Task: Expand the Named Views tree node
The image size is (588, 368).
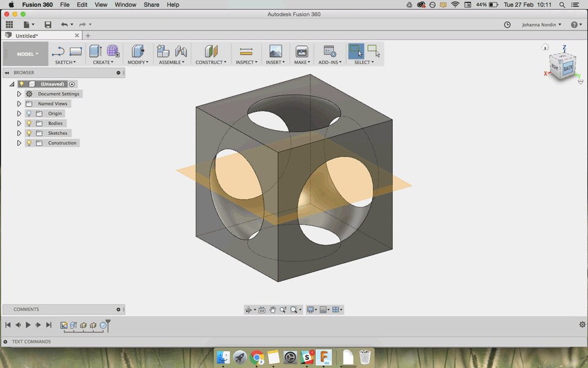Action: coord(19,104)
